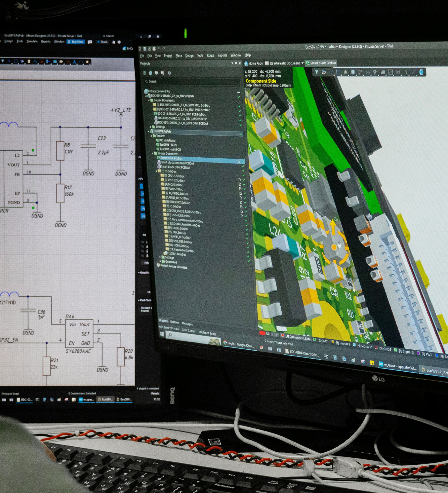The width and height of the screenshot is (448, 493).
Task: Click the Windows Start button
Action: [162, 334]
